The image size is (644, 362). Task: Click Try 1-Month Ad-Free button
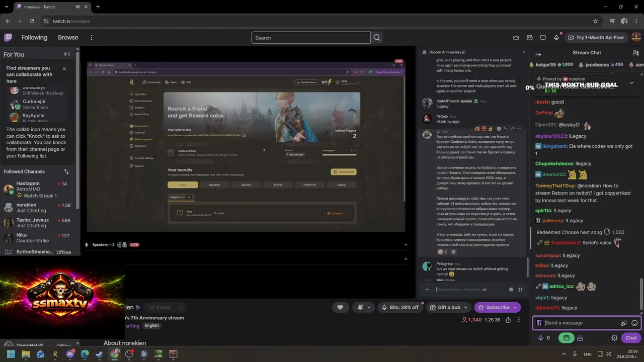pos(596,38)
